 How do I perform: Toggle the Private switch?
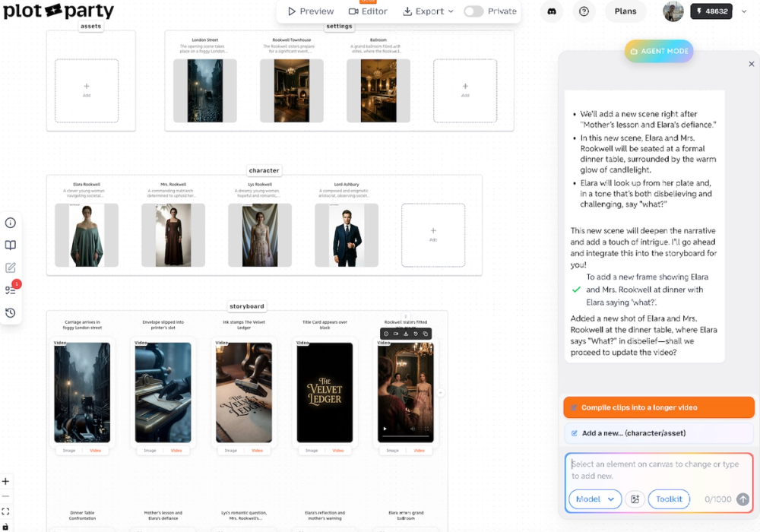[473, 11]
